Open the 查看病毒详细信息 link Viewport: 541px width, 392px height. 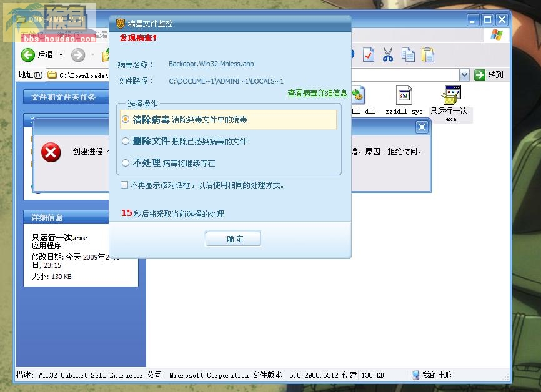(x=317, y=93)
